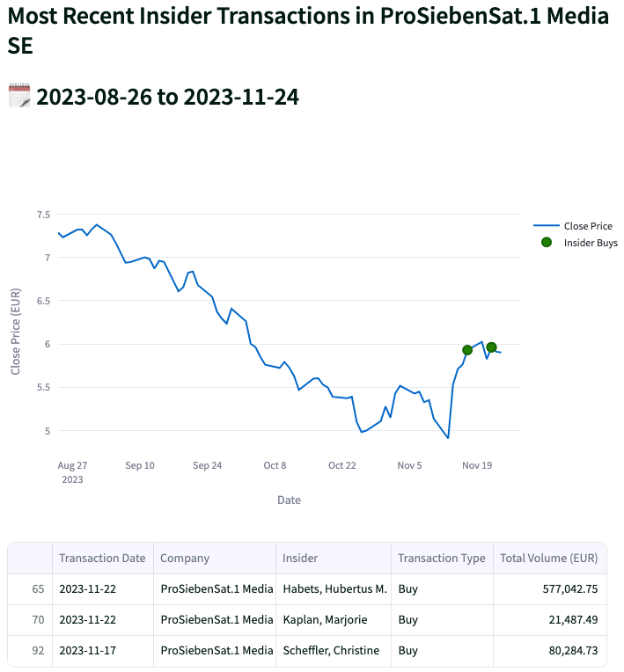Click the 7.5 y-axis tick label
The width and height of the screenshot is (624, 672).
click(x=43, y=215)
